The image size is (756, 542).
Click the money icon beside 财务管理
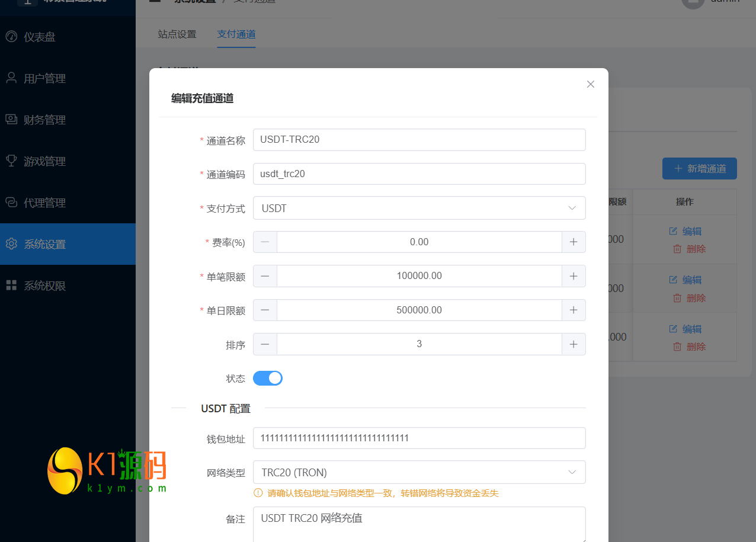[x=11, y=119]
